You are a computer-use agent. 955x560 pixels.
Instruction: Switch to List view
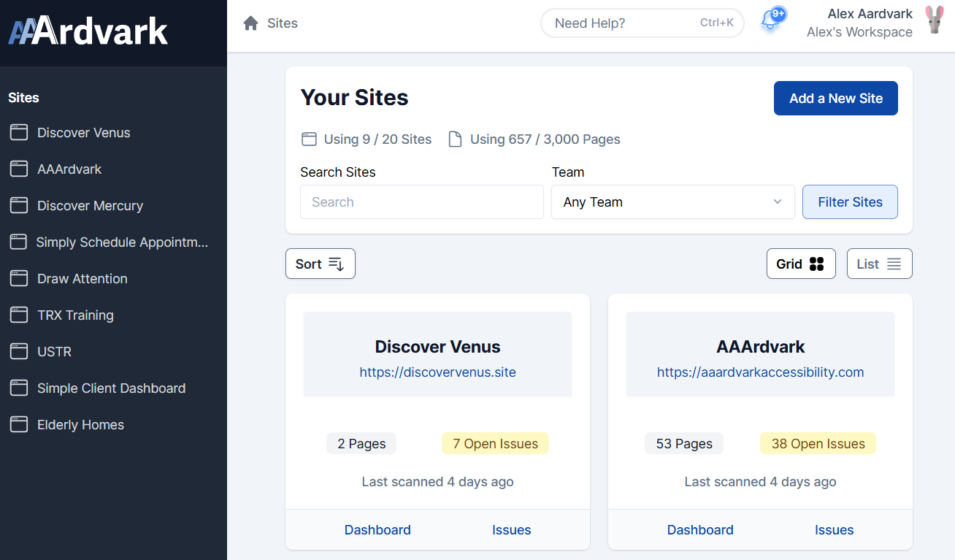click(880, 264)
